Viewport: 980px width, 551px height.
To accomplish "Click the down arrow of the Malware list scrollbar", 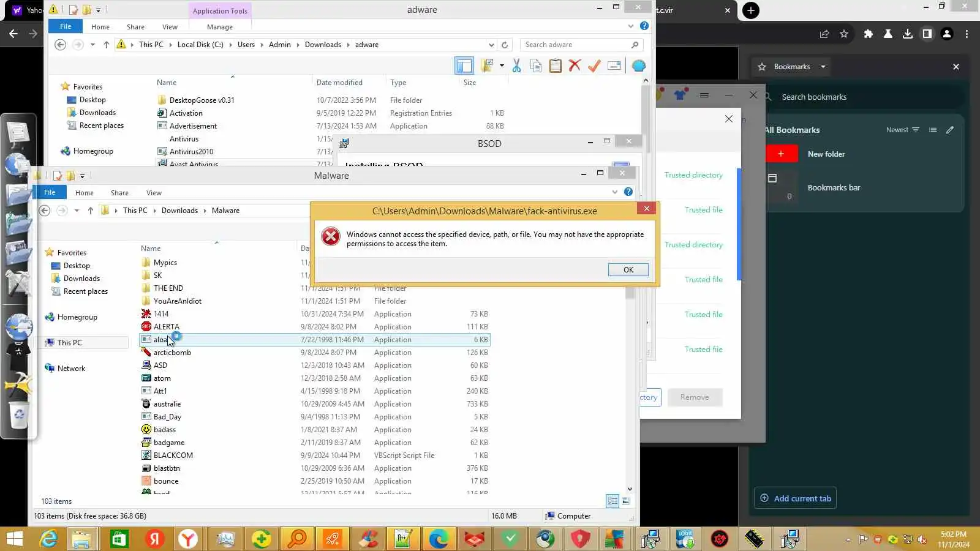I will tap(630, 489).
